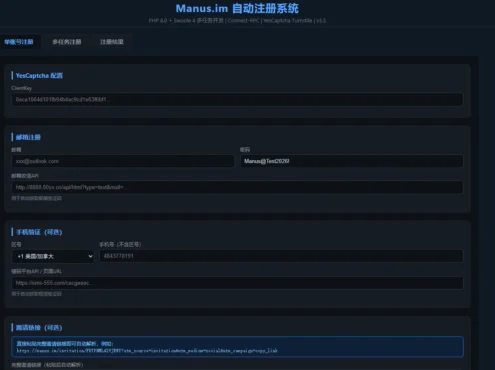Click the ClientKey label

pos(22,88)
